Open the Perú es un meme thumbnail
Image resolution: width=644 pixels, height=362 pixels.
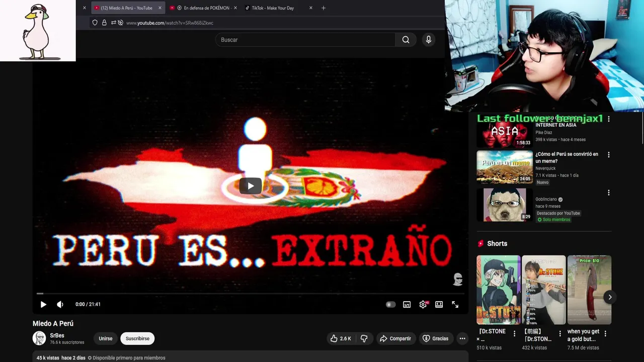coord(505,166)
